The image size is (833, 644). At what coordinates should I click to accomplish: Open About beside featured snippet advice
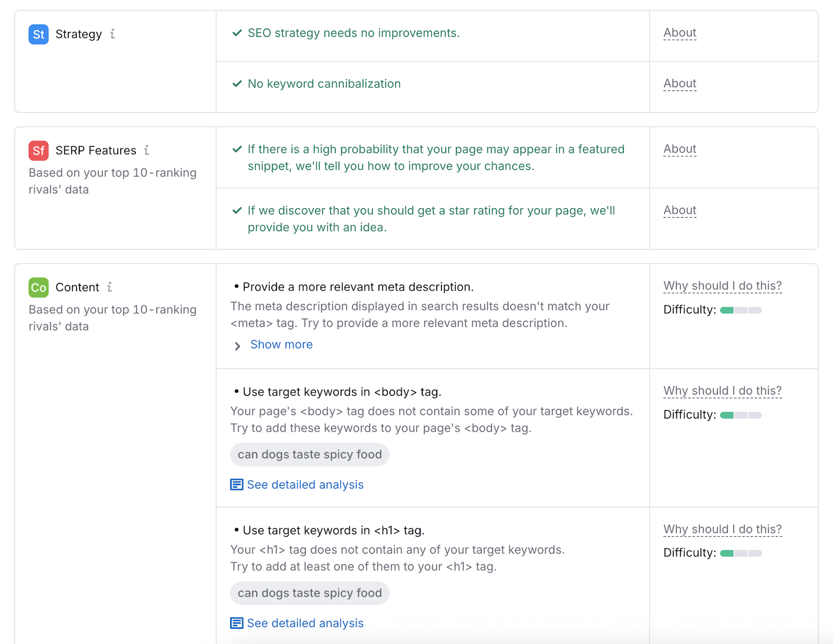(x=679, y=148)
